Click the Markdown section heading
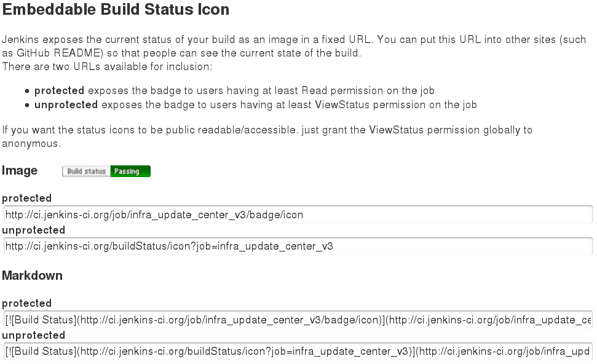The image size is (597, 364). (32, 275)
